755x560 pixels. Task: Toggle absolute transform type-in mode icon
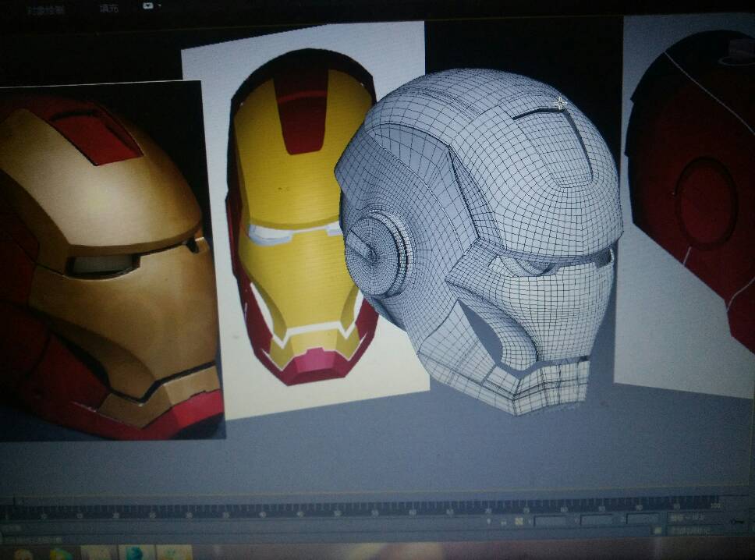[519, 522]
